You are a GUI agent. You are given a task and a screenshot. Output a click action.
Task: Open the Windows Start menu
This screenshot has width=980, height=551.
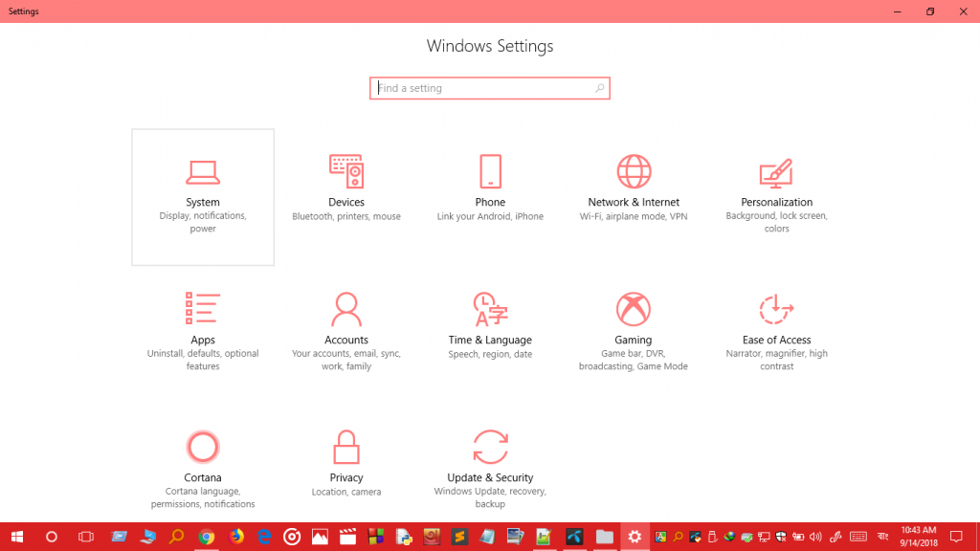pos(17,537)
